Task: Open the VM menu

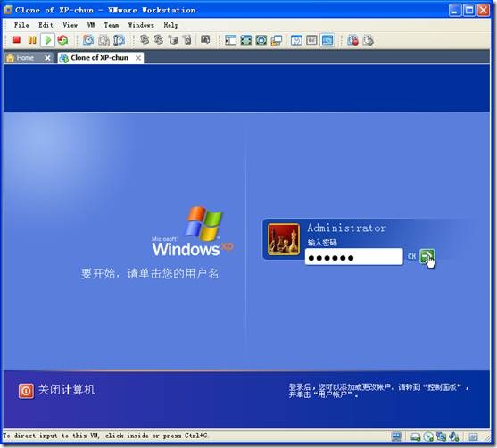Action: tap(91, 25)
